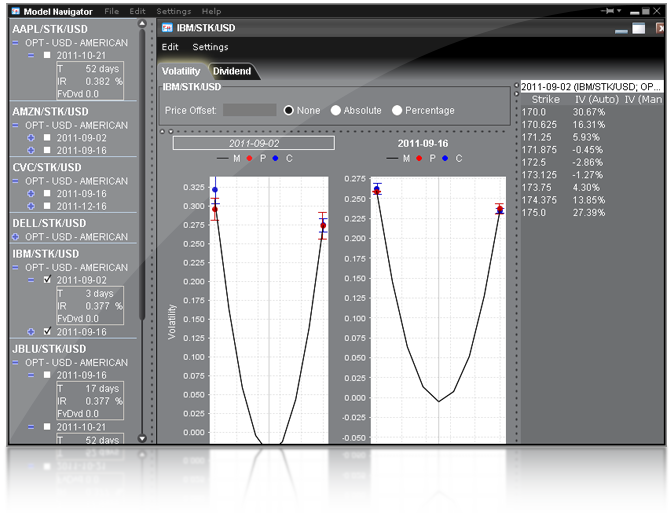Open the IBM window Edit menu

point(170,47)
